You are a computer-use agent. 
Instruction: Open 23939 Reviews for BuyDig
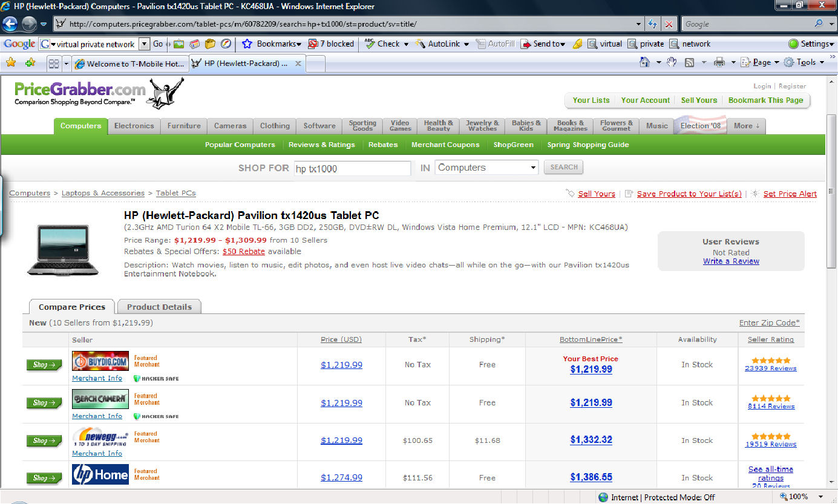tap(771, 368)
